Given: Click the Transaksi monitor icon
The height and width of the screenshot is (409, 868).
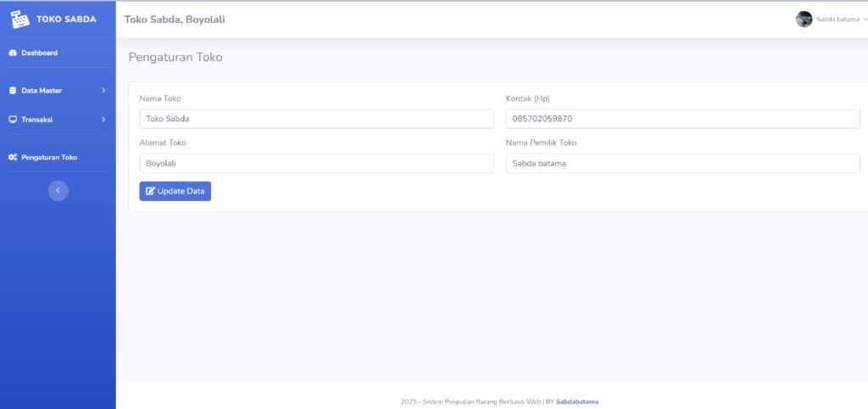Looking at the screenshot, I should 13,119.
